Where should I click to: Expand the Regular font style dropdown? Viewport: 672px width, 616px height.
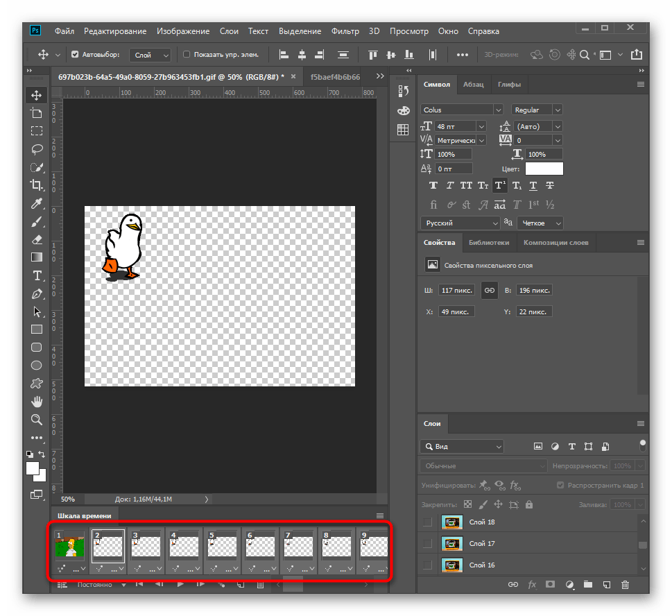pos(537,110)
